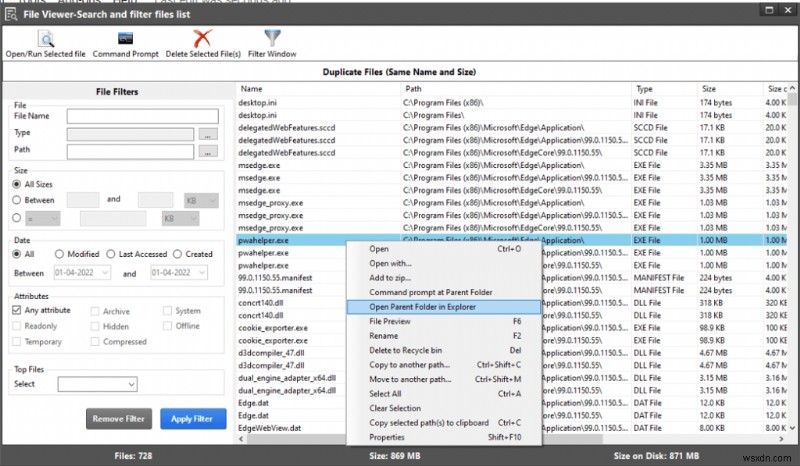Choose Add to zip... in context menu
This screenshot has height=466, width=800.
[444, 278]
